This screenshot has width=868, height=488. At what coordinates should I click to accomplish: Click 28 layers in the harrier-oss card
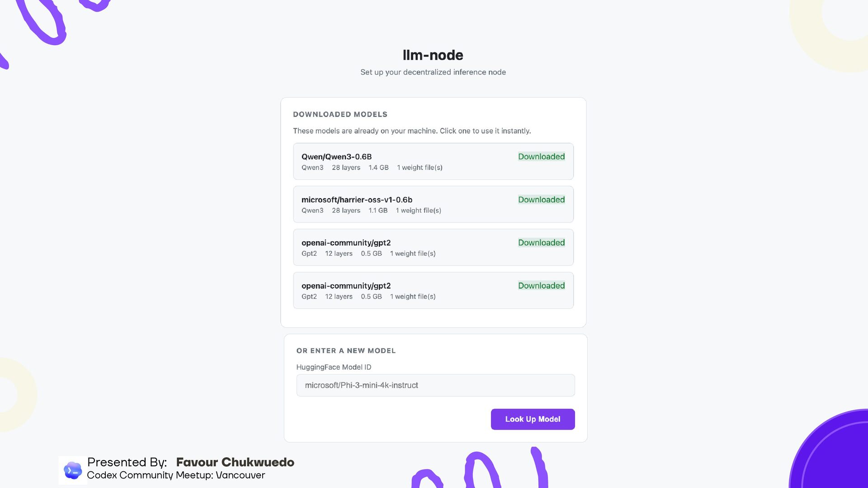[346, 211]
